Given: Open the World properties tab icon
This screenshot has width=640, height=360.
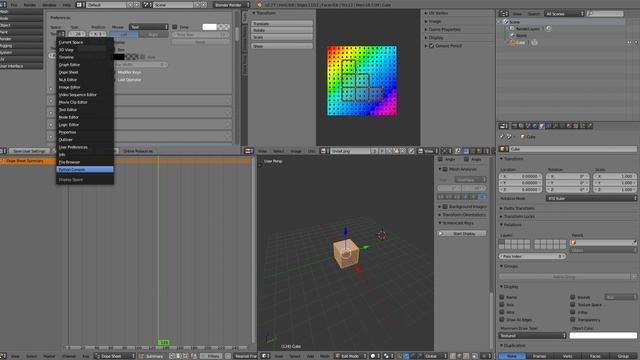Looking at the screenshot, I should point(535,126).
